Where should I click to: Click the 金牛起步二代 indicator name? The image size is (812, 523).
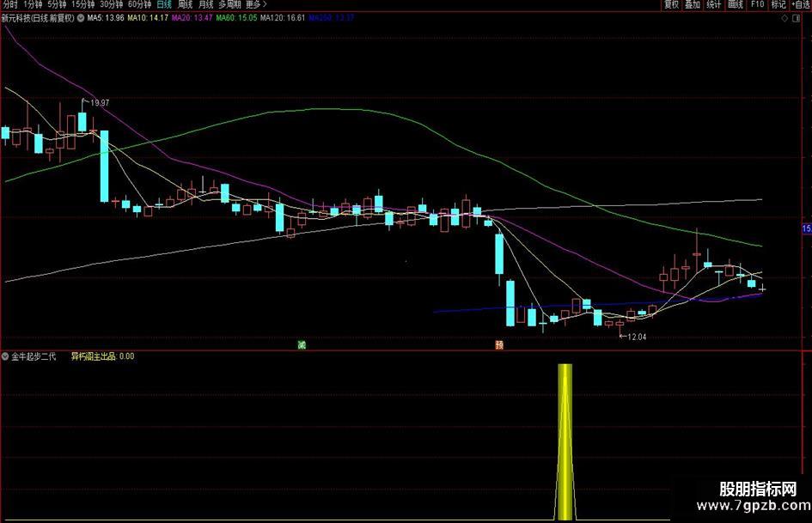point(34,356)
